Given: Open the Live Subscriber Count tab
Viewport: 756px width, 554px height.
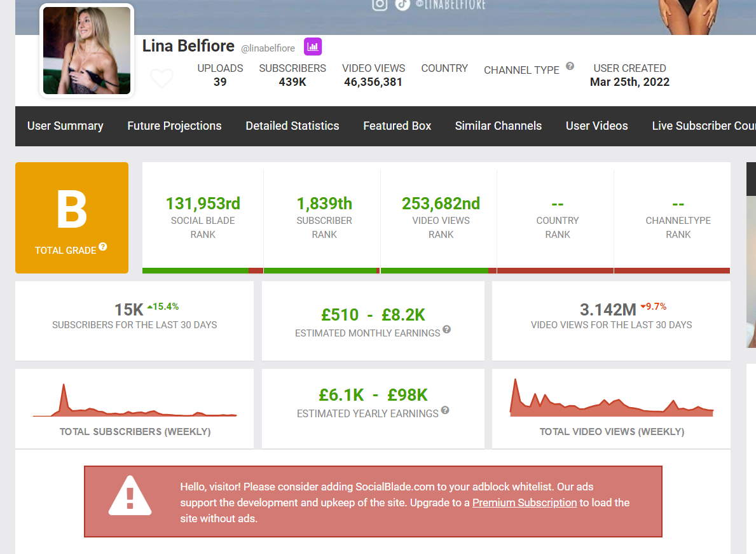Looking at the screenshot, I should 703,126.
